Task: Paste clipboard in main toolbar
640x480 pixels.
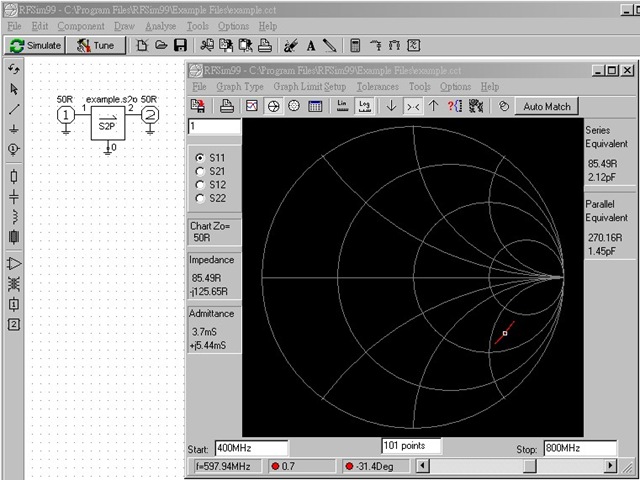Action: (x=245, y=45)
